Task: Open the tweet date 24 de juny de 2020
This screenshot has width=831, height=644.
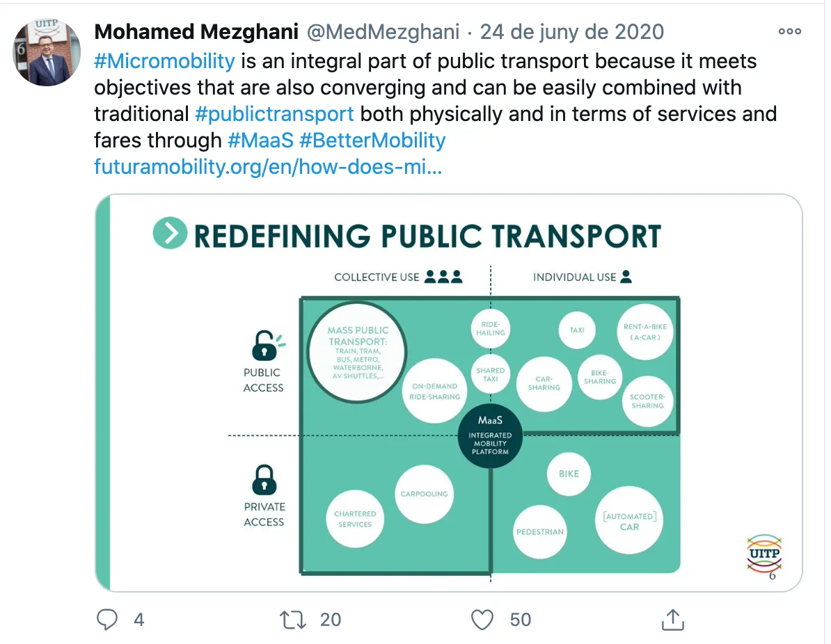Action: pyautogui.click(x=572, y=32)
